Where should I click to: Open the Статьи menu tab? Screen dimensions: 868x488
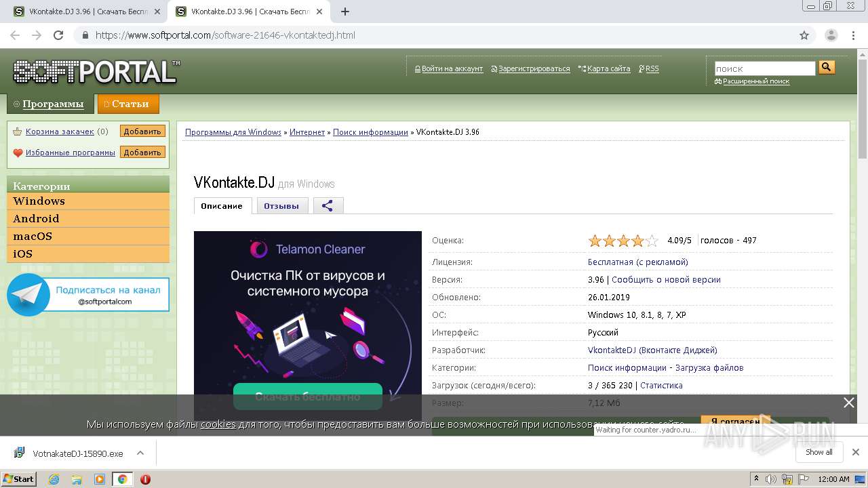(x=128, y=104)
